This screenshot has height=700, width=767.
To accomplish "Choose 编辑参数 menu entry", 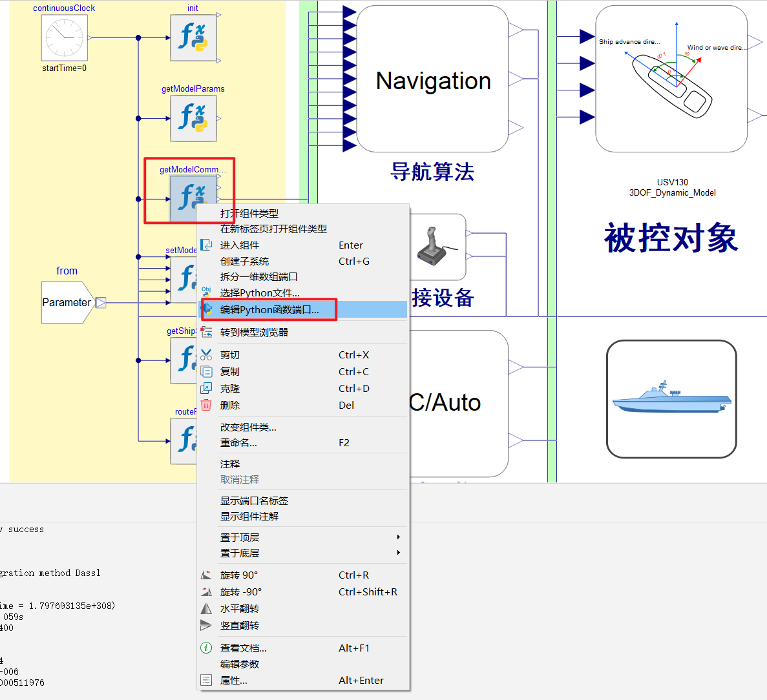I will (x=302, y=664).
